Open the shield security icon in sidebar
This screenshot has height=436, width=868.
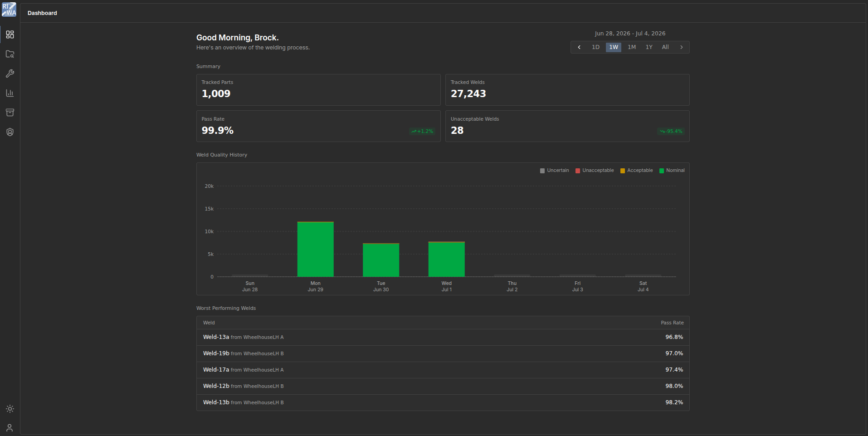click(10, 132)
